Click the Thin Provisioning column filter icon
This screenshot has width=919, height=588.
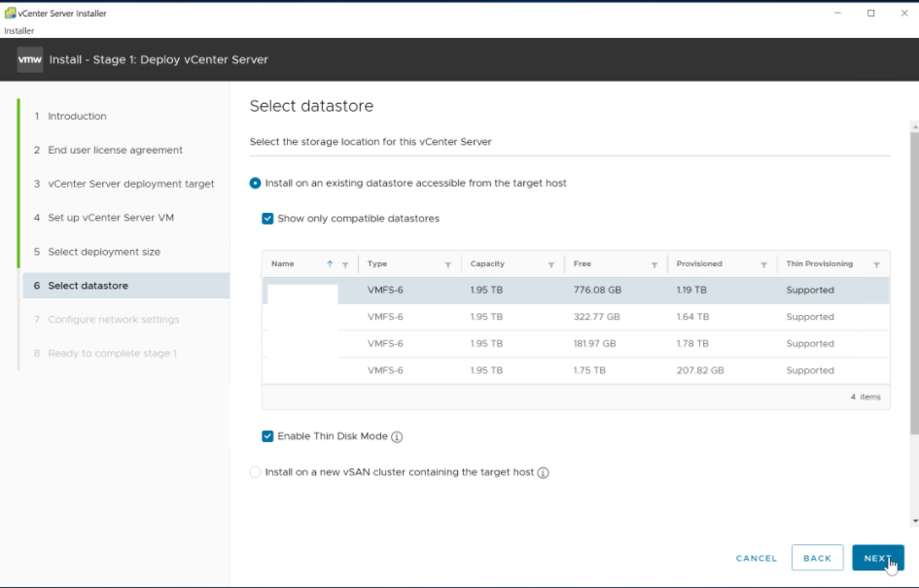tap(876, 264)
